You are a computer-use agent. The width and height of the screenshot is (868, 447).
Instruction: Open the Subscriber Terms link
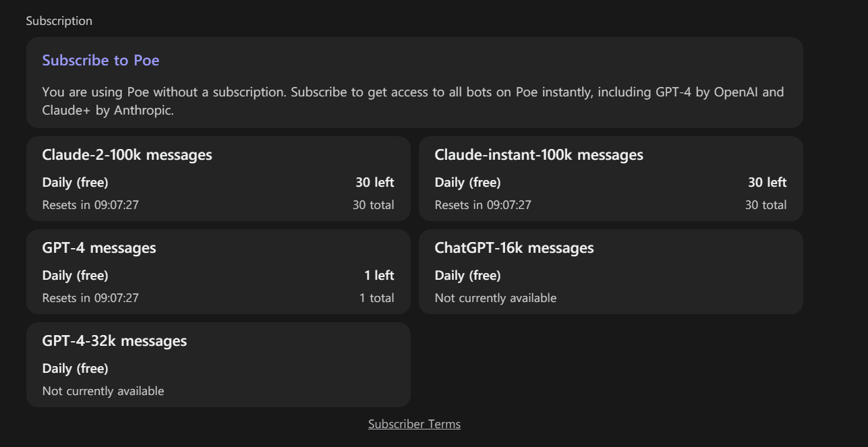click(x=414, y=424)
